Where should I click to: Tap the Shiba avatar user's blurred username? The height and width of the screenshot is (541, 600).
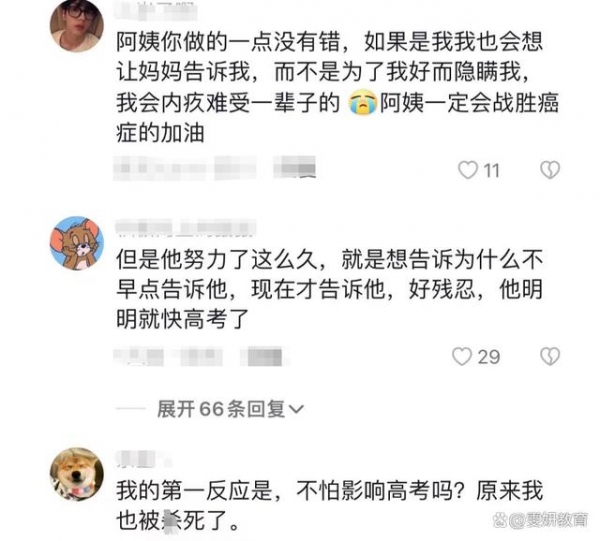tap(142, 458)
